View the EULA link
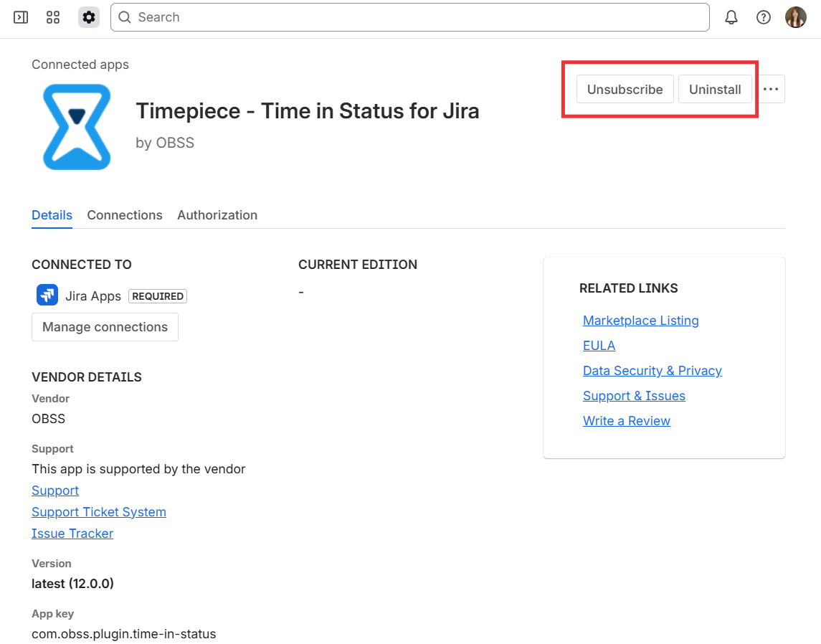Viewport: 821px width, 644px height. (x=599, y=346)
